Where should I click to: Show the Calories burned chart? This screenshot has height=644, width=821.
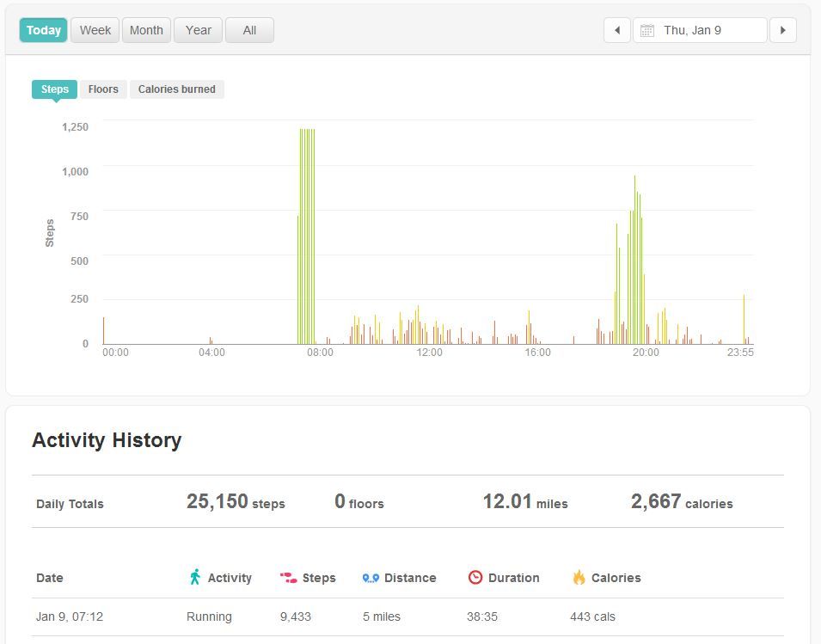click(x=177, y=89)
